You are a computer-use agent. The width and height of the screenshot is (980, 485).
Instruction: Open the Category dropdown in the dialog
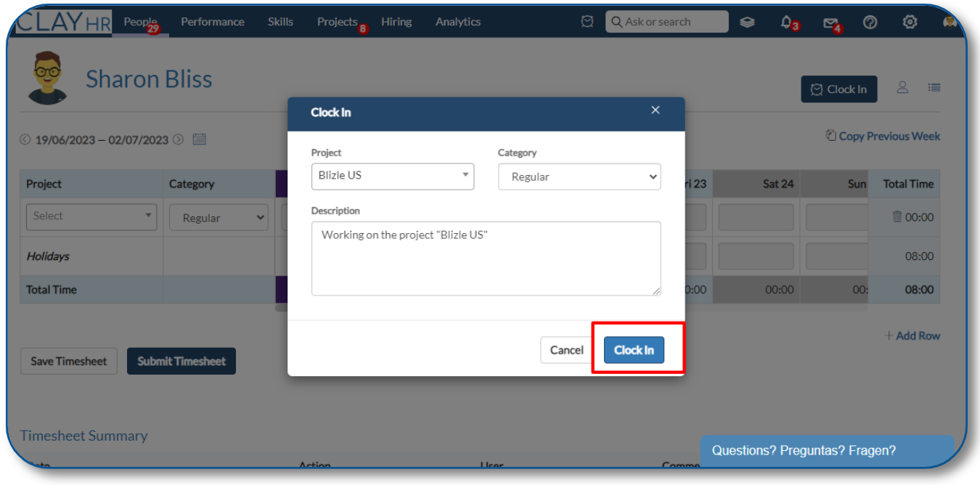click(579, 176)
